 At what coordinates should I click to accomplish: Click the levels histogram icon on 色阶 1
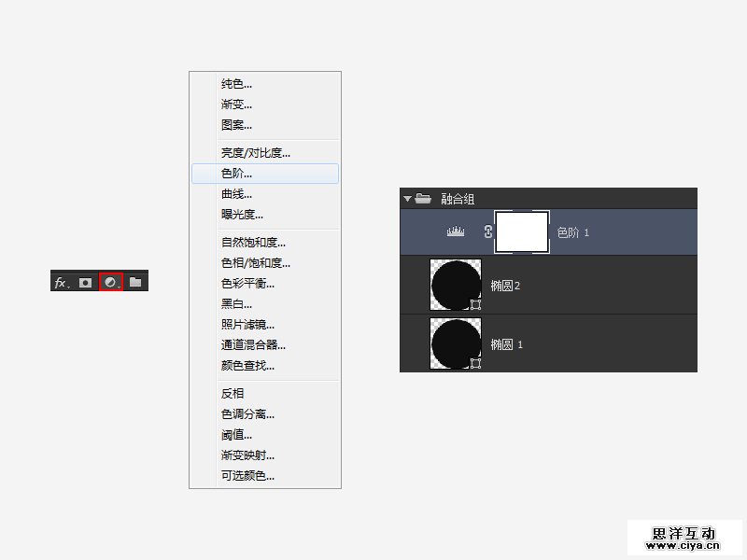pos(455,231)
